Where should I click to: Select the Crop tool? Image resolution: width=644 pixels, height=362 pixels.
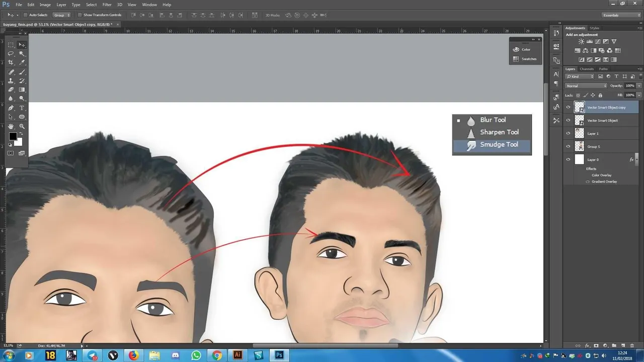pos(11,62)
